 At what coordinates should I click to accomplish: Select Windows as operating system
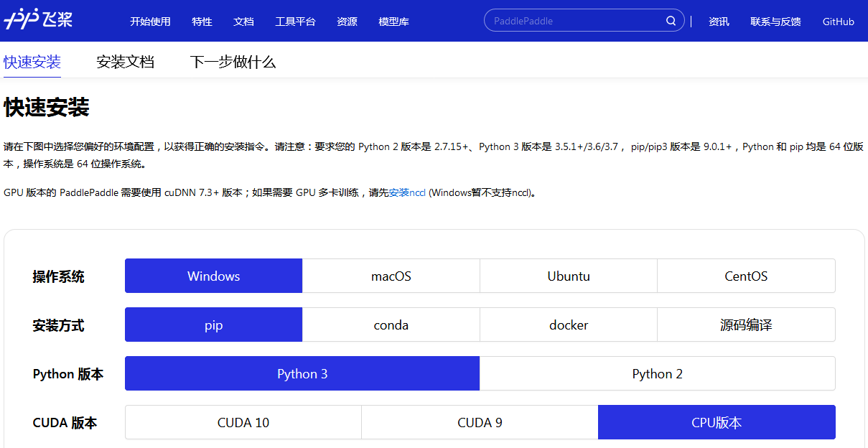tap(213, 276)
